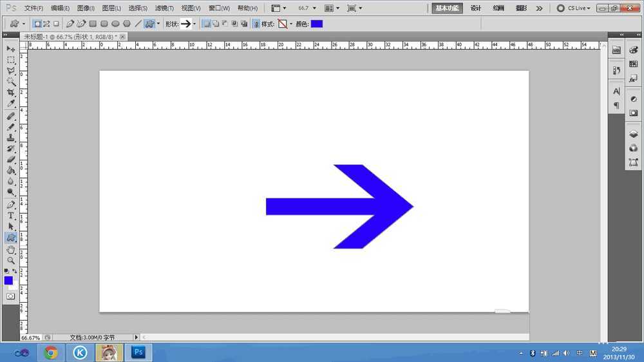
Task: Select the Crop tool
Action: [x=11, y=93]
